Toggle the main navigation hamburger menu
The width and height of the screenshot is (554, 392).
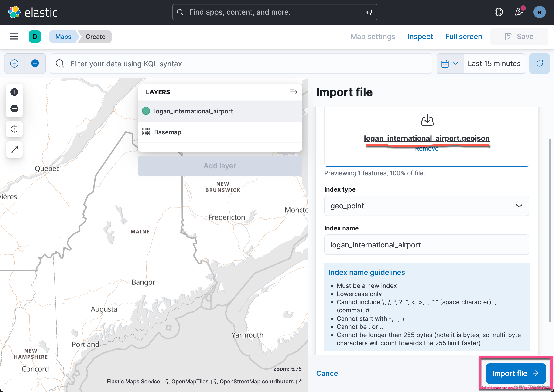point(14,37)
